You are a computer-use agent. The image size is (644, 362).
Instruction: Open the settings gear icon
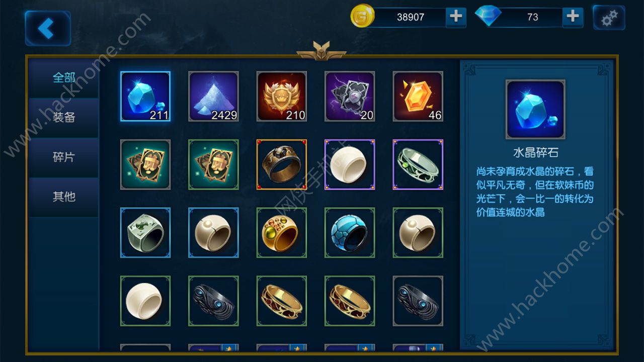pos(609,18)
